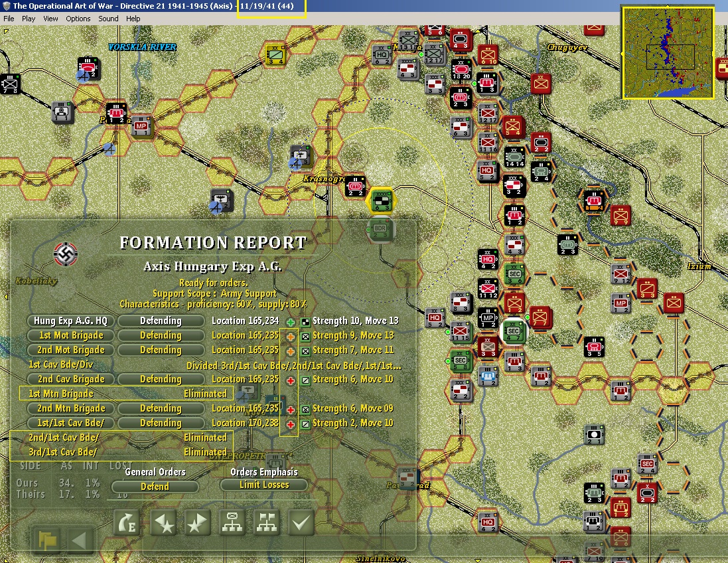Click the cavalry symbol for 1st/1st Cav Bde
Viewport: 728px width, 563px height.
pos(305,424)
